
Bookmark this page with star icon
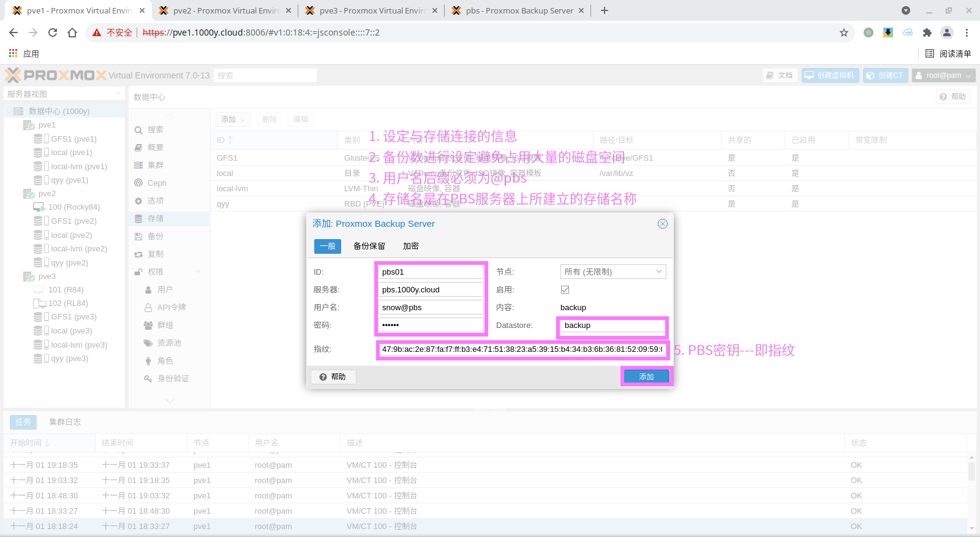[844, 32]
